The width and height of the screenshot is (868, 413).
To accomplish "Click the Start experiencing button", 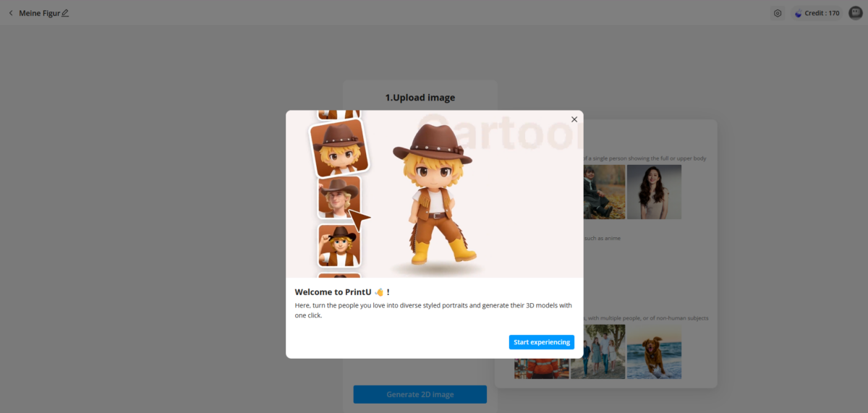I will point(541,342).
